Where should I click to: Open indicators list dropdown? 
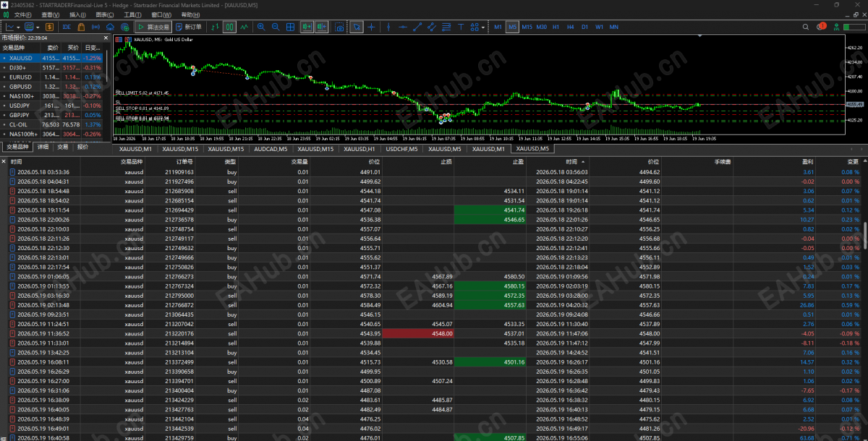pyautogui.click(x=38, y=27)
